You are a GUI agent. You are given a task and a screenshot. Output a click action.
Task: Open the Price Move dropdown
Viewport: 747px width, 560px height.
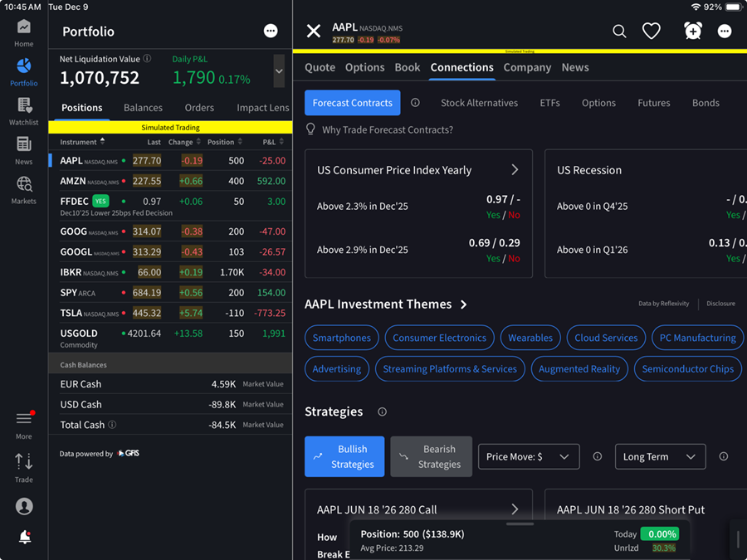tap(528, 456)
